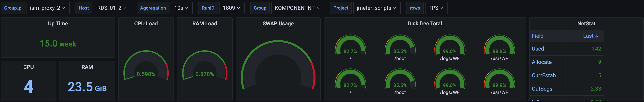Image resolution: width=644 pixels, height=102 pixels.
Task: Click the large SWAP Usage gauge arc
Action: coord(278,64)
